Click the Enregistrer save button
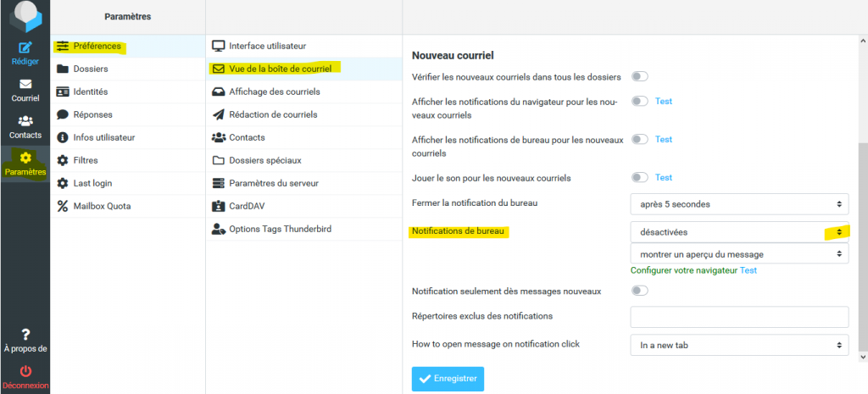The width and height of the screenshot is (868, 394). 448,379
